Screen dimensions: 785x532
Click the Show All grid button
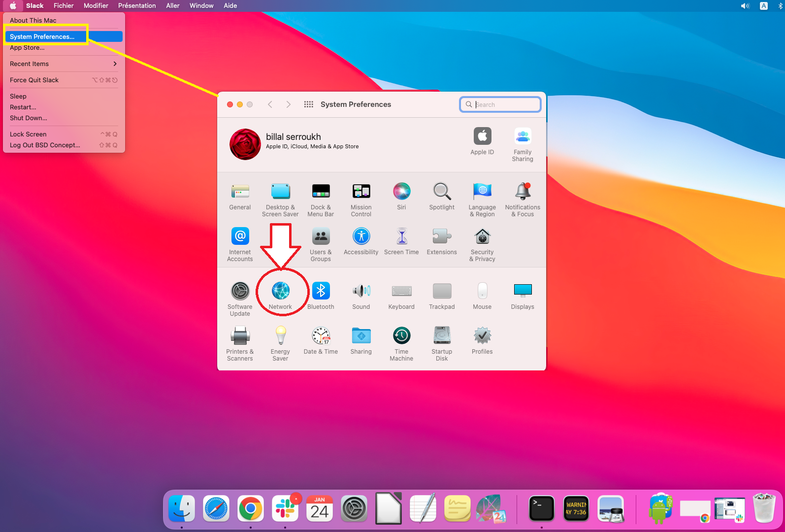click(309, 104)
